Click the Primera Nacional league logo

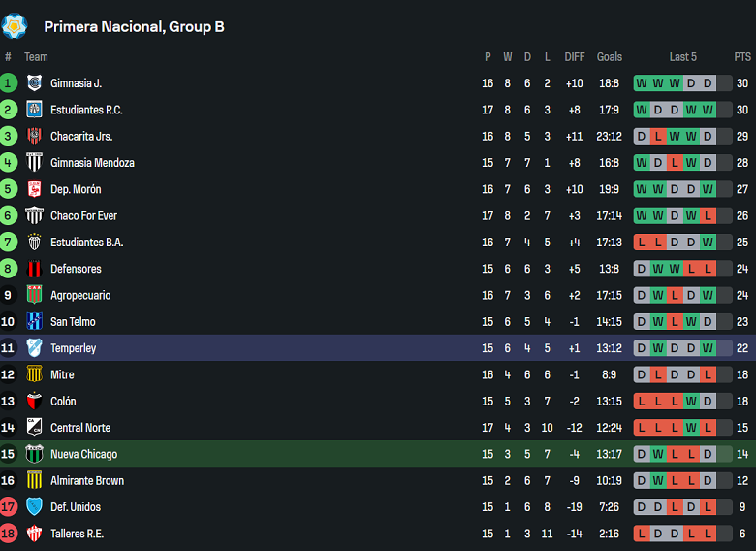[x=15, y=25]
